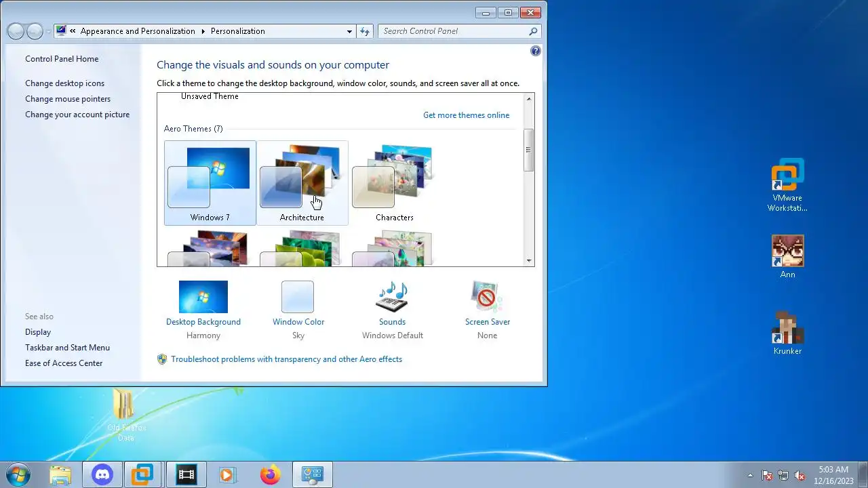868x488 pixels.
Task: Click the Window Color link
Action: tap(298, 322)
